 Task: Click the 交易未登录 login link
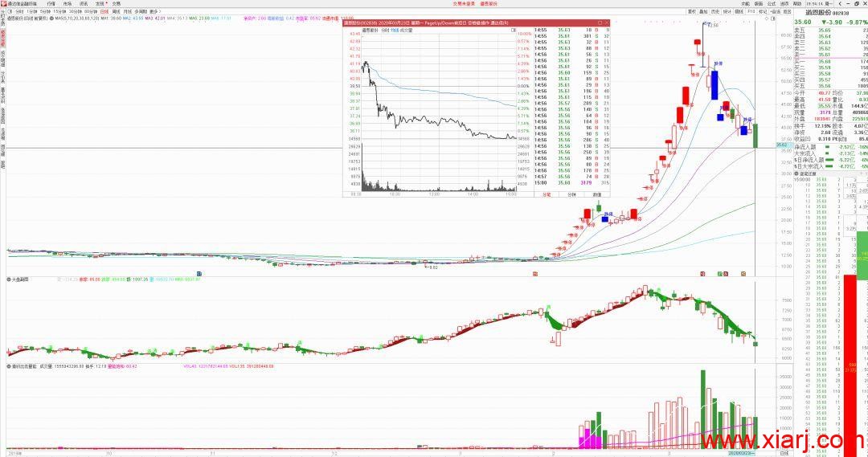click(464, 3)
